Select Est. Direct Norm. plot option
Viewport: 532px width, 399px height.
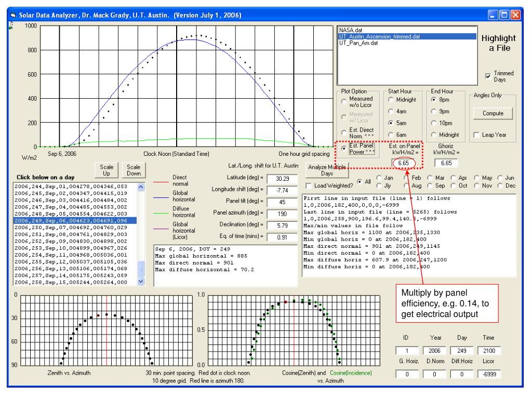click(344, 132)
